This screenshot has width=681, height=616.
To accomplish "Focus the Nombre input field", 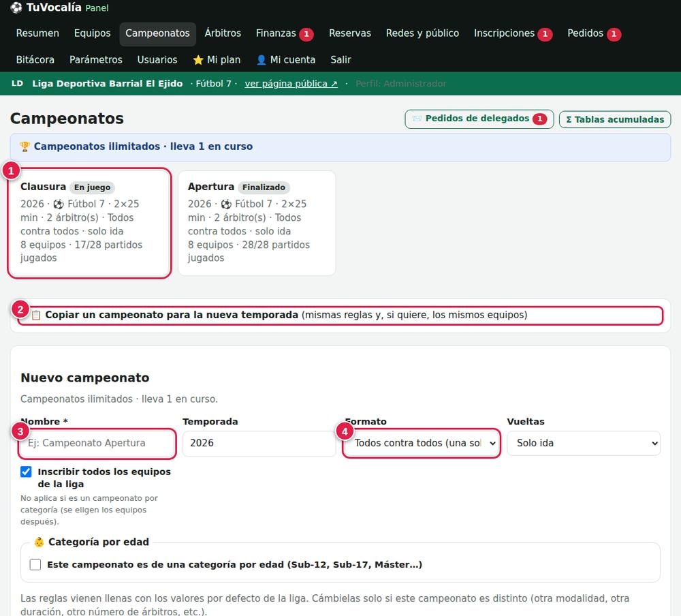I will tap(97, 443).
